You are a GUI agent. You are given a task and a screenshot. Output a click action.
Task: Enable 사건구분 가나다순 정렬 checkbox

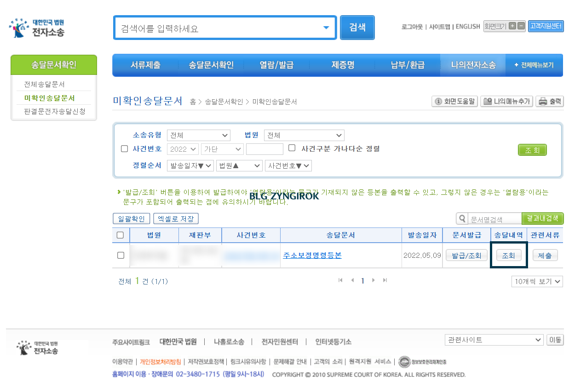(292, 147)
